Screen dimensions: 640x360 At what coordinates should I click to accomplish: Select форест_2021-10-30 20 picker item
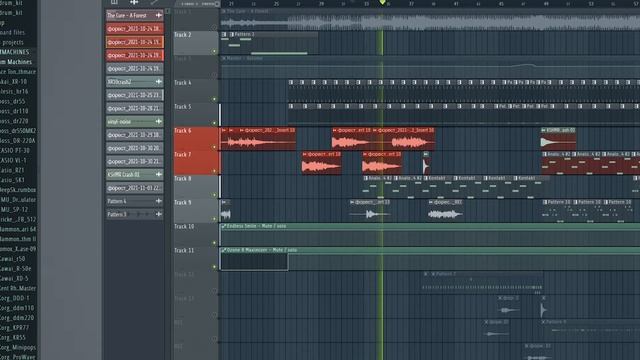coord(135,148)
